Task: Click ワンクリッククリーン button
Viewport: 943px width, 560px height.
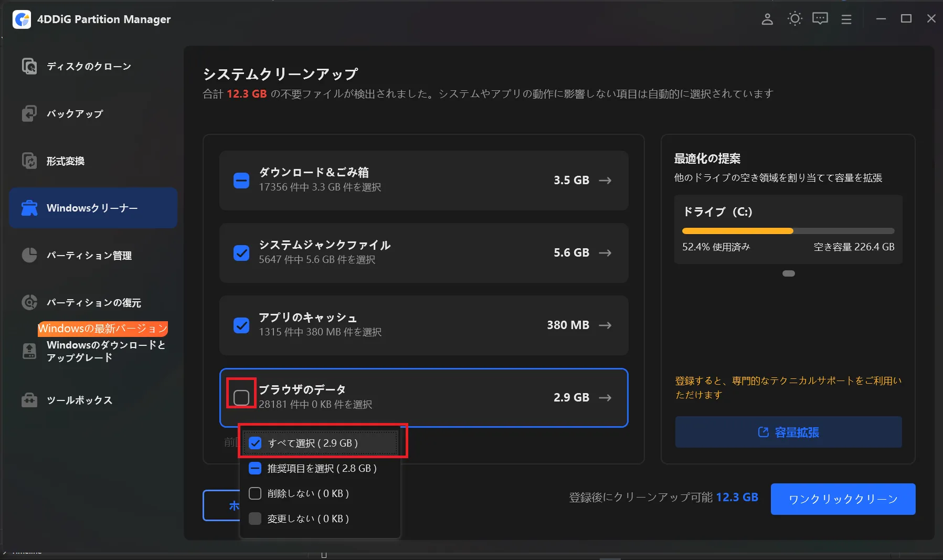Action: click(843, 499)
